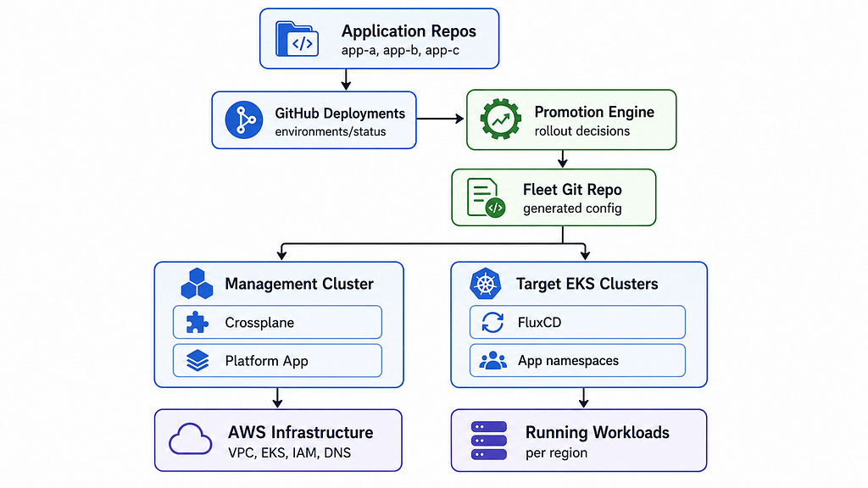Click the FluxCD sync arrows icon

click(x=492, y=322)
